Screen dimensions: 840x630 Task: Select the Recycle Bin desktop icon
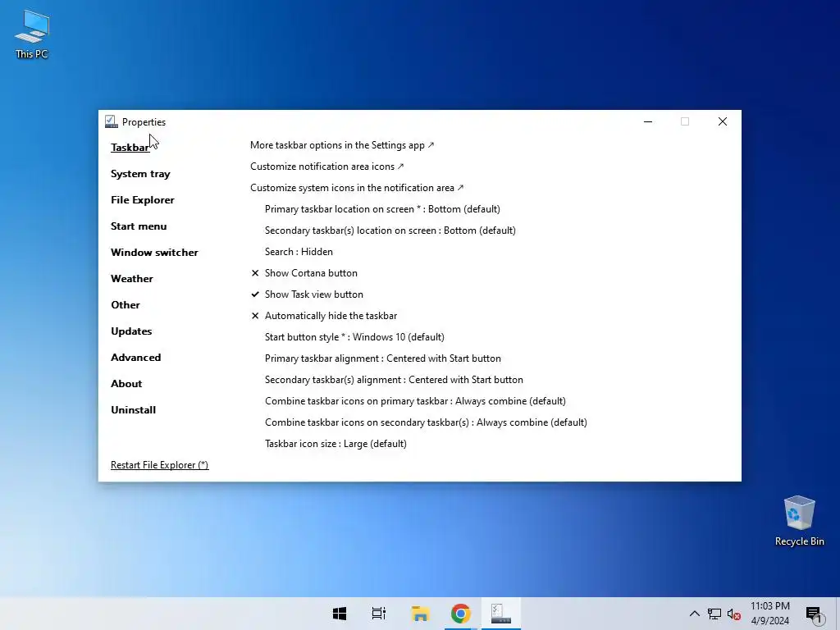(799, 521)
